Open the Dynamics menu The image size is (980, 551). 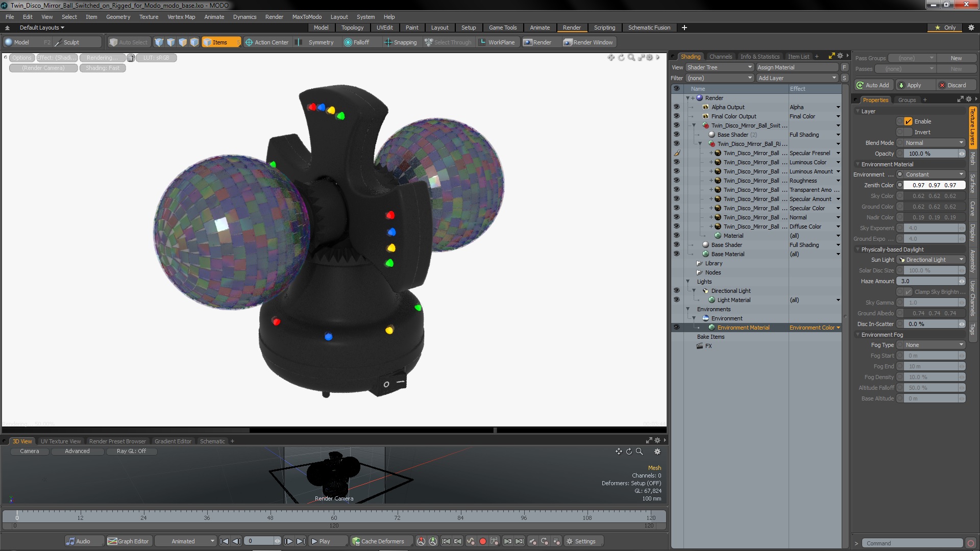click(244, 17)
